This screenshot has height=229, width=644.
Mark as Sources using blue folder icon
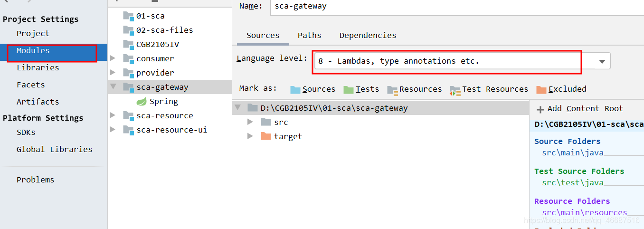[x=295, y=89]
